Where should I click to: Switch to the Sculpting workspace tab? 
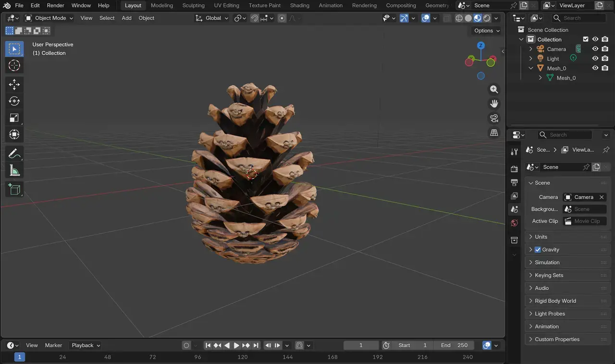(193, 5)
